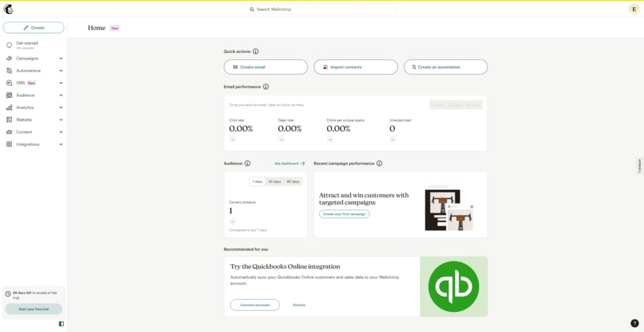Open Recent campaign performance info icon
This screenshot has height=332, width=644.
(379, 163)
